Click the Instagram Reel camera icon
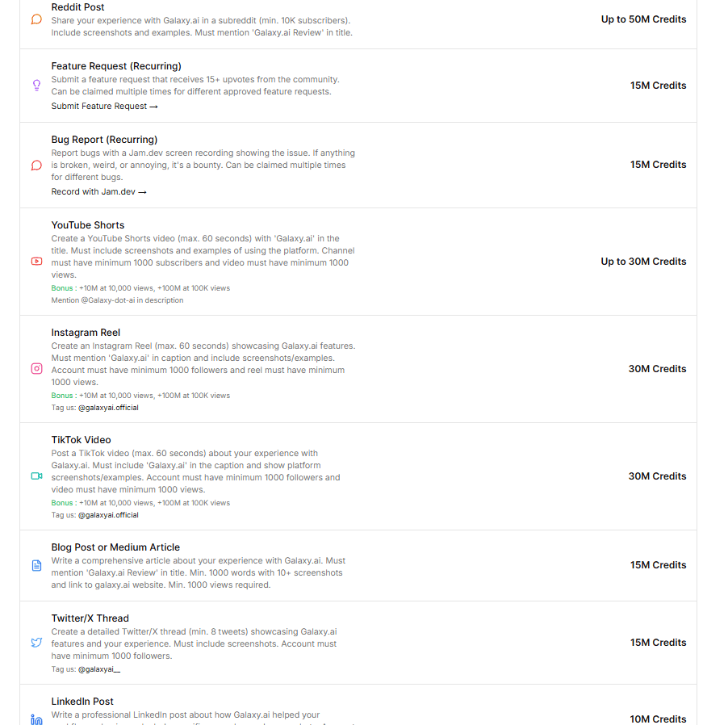This screenshot has height=725, width=728. pos(36,369)
